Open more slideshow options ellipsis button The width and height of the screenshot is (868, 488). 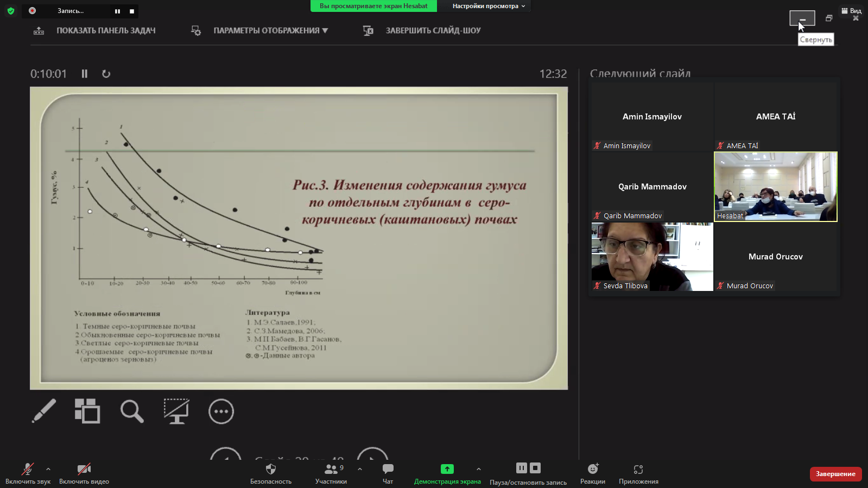click(221, 411)
